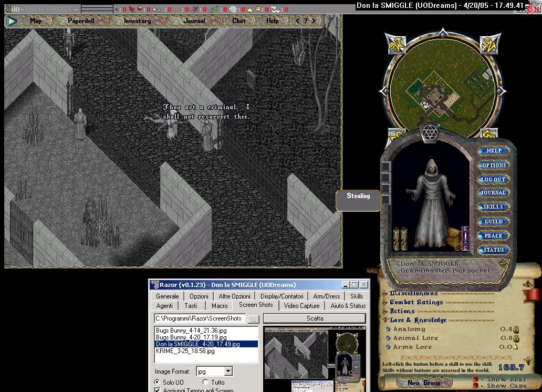Image resolution: width=542 pixels, height=392 pixels.
Task: Toggle the Anatomy skill lock
Action: [516, 329]
